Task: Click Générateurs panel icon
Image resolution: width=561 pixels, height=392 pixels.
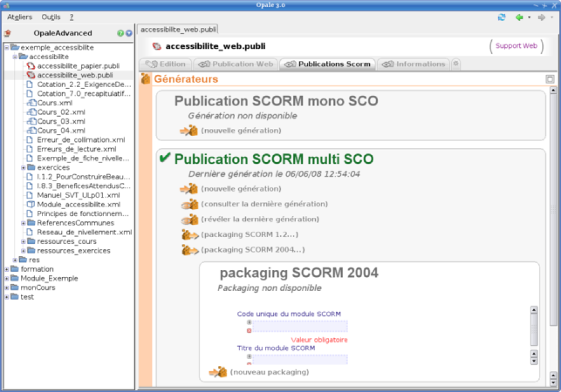Action: point(145,78)
